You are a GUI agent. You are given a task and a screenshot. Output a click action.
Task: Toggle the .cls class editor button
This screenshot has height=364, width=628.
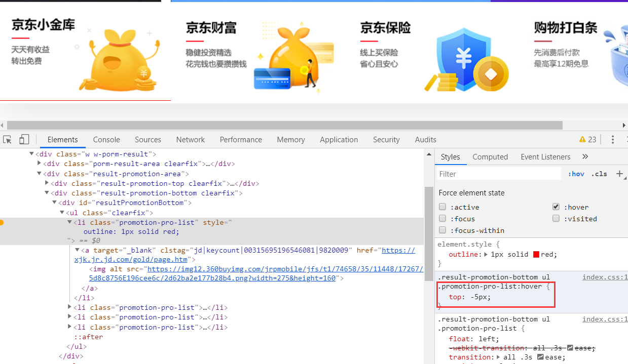click(599, 174)
